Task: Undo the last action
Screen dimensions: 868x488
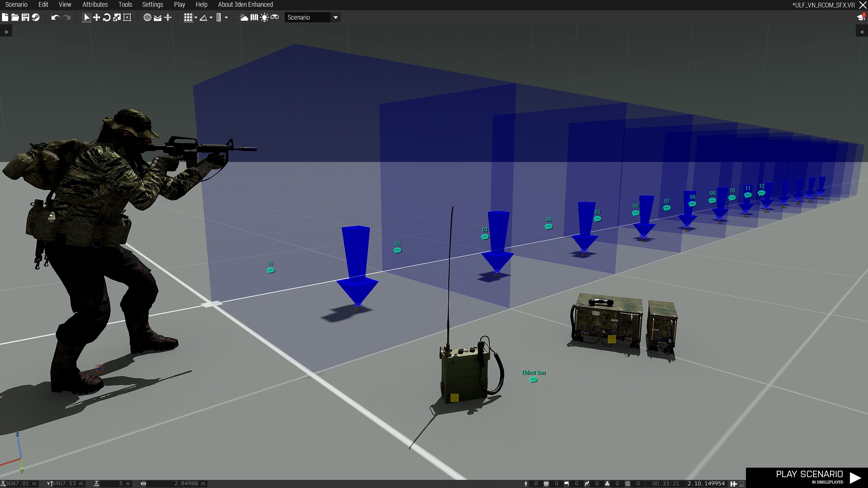Action: point(56,18)
